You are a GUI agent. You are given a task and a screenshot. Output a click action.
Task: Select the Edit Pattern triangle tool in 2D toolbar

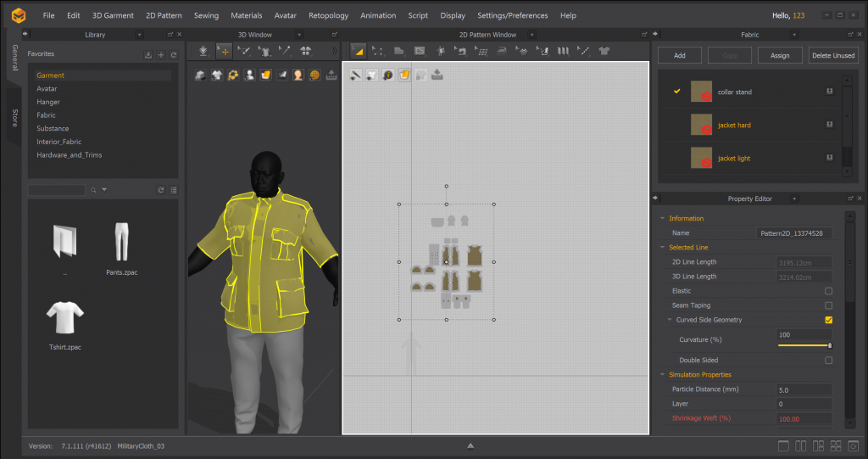pos(359,51)
